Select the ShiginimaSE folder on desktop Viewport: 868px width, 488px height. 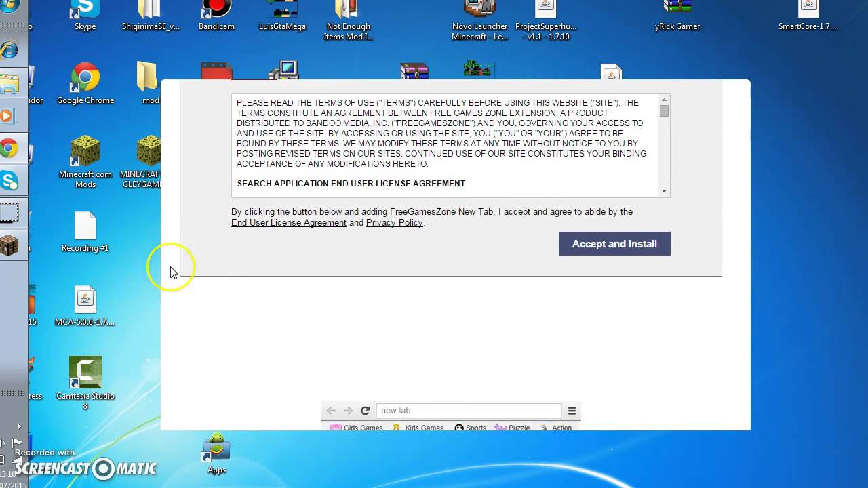point(151,16)
